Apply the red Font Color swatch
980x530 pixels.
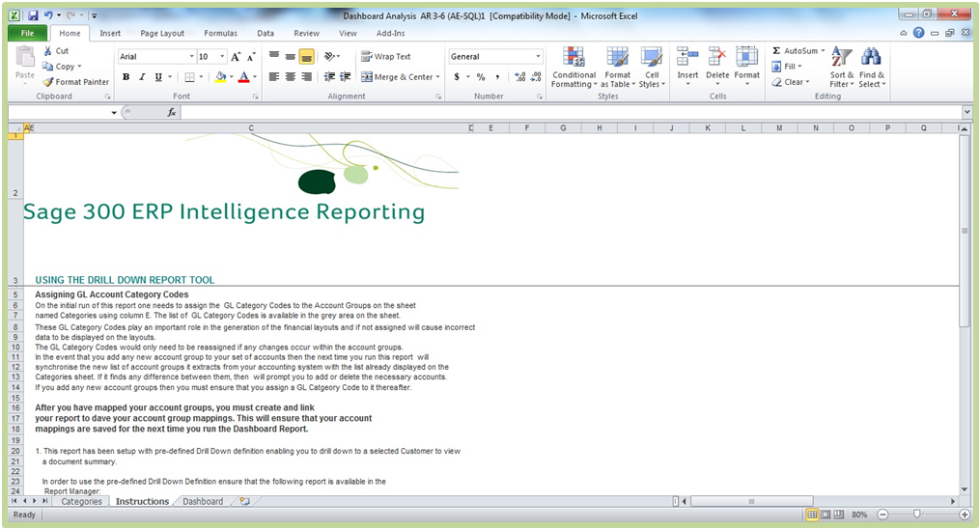tap(243, 77)
